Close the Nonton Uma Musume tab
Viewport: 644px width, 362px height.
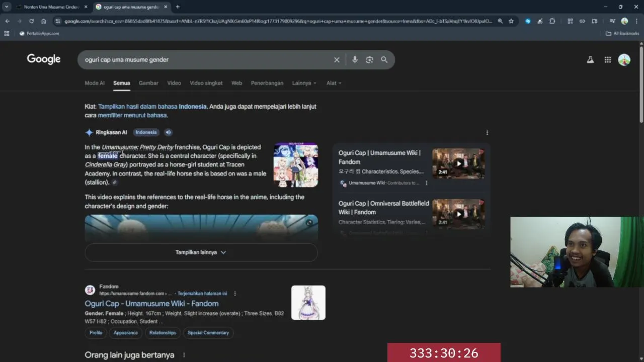point(86,7)
